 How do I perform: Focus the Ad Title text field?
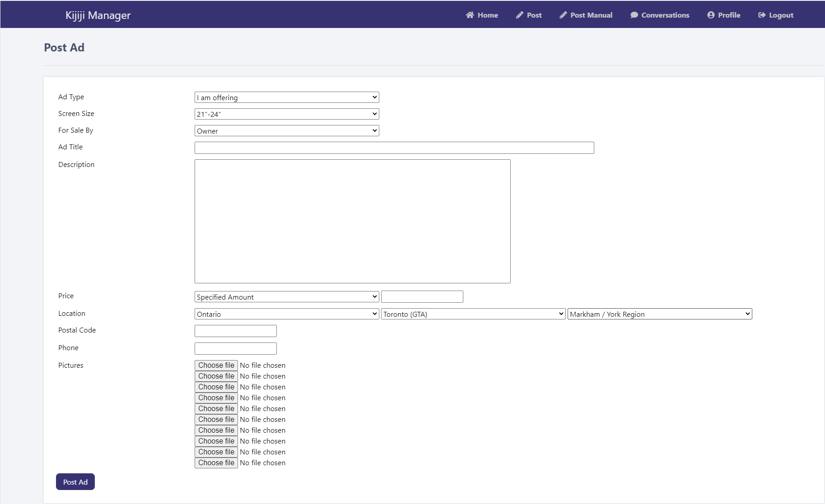(394, 148)
